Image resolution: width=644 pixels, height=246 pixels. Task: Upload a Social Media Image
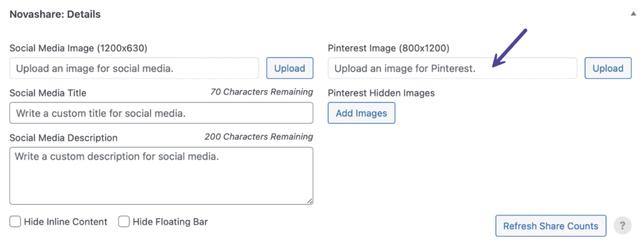click(x=289, y=68)
